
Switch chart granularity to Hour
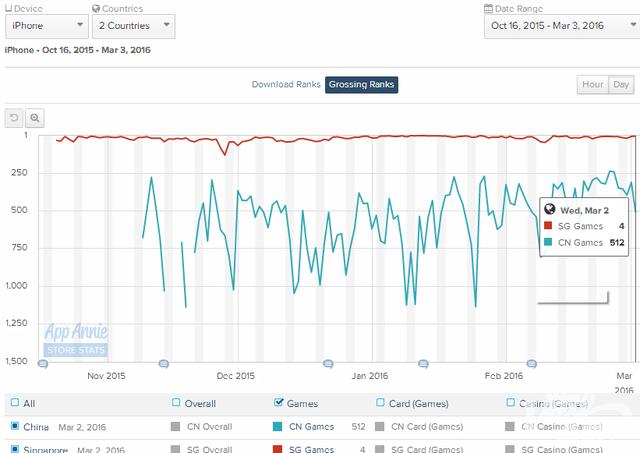(592, 85)
